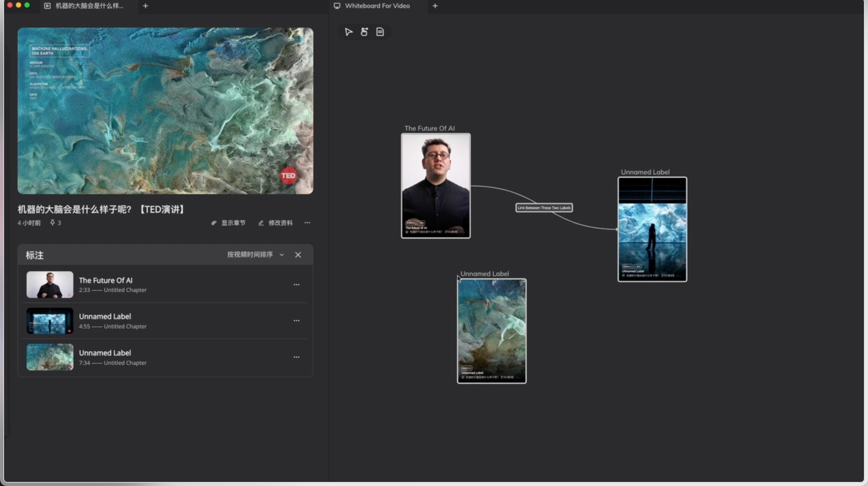Close the 标注 annotations panel
This screenshot has width=868, height=486.
click(298, 255)
